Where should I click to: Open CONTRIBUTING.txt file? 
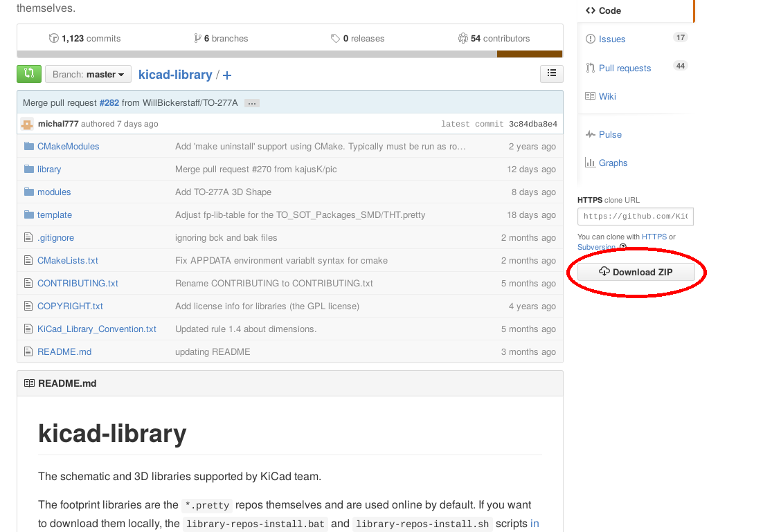[x=78, y=283]
